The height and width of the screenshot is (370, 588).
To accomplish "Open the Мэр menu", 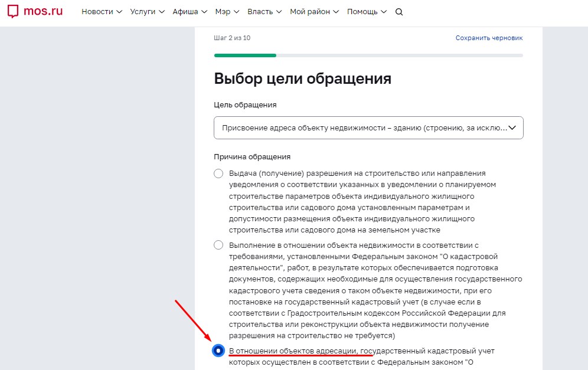I will pyautogui.click(x=227, y=12).
